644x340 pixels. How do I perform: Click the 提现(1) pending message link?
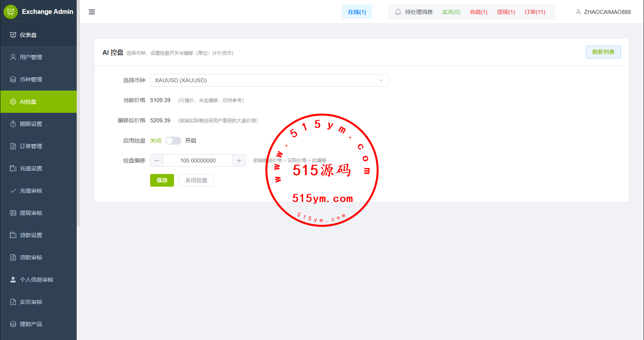pyautogui.click(x=506, y=12)
